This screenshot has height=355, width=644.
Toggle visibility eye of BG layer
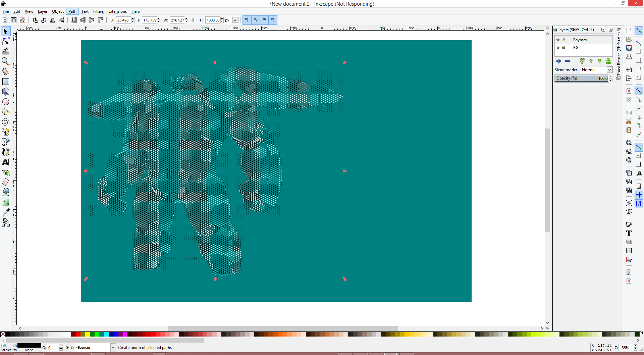(558, 48)
